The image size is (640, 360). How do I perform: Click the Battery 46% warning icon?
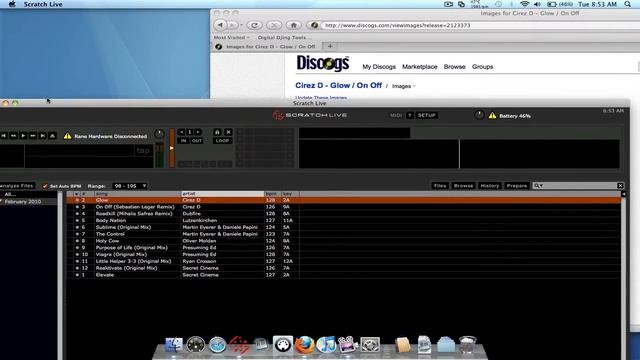tap(493, 116)
